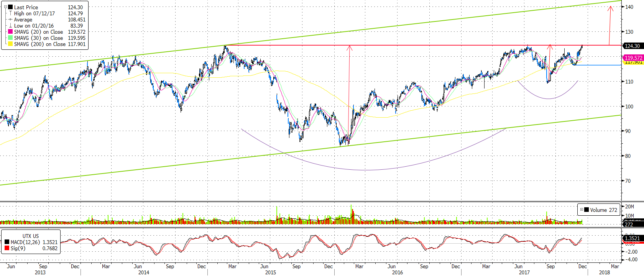This screenshot has width=644, height=277.
Task: Click the 10M volume axis label
Action: pos(629,216)
